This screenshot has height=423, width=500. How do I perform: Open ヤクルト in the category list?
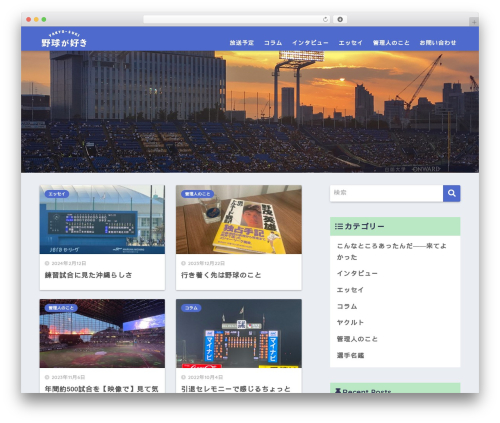(x=350, y=322)
